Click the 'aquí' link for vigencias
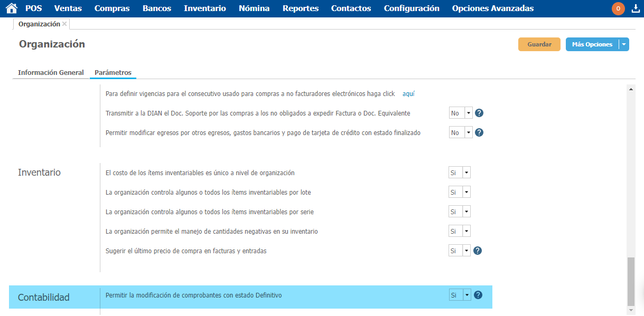This screenshot has width=644, height=316. [x=408, y=93]
